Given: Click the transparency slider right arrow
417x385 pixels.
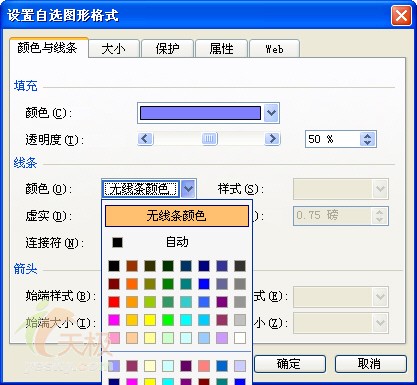Looking at the screenshot, I should 272,138.
